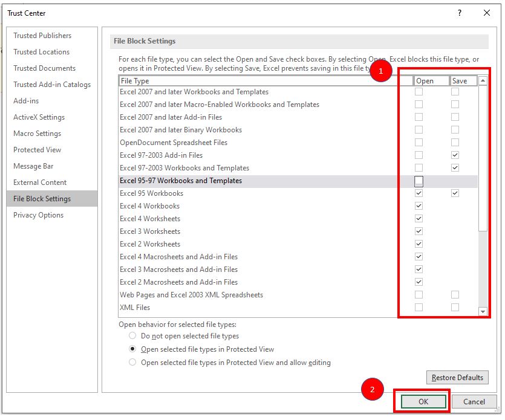The width and height of the screenshot is (505, 420).
Task: Click the Cancel button
Action: [x=474, y=402]
